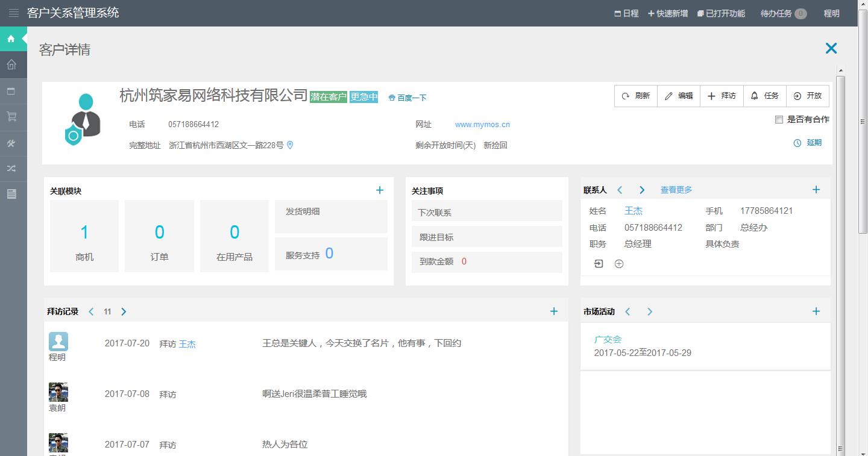Click the map pin beside address
The height and width of the screenshot is (456, 868).
tap(290, 145)
